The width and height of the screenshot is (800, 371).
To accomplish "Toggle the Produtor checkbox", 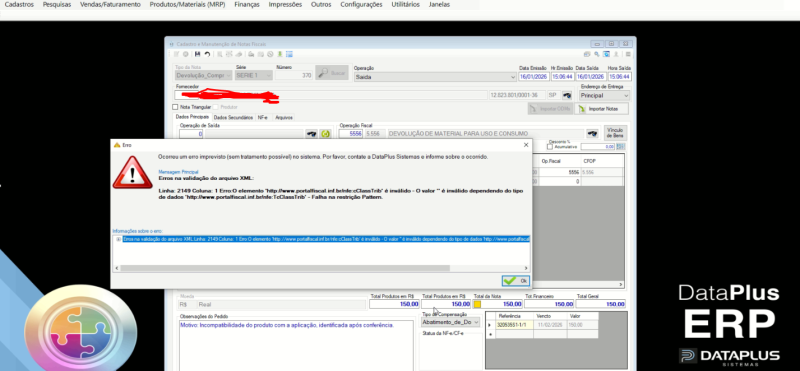I will point(216,107).
